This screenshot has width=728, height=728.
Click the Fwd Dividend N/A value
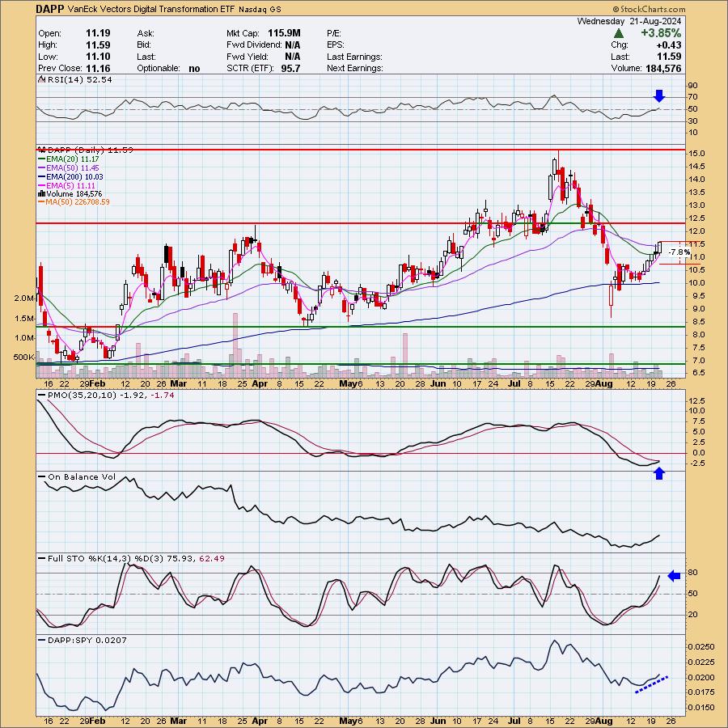coord(293,44)
